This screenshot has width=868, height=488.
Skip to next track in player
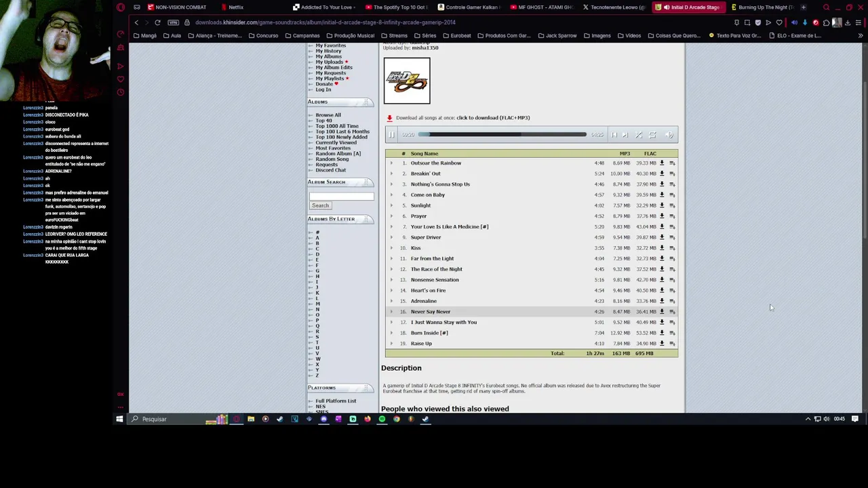[625, 135]
